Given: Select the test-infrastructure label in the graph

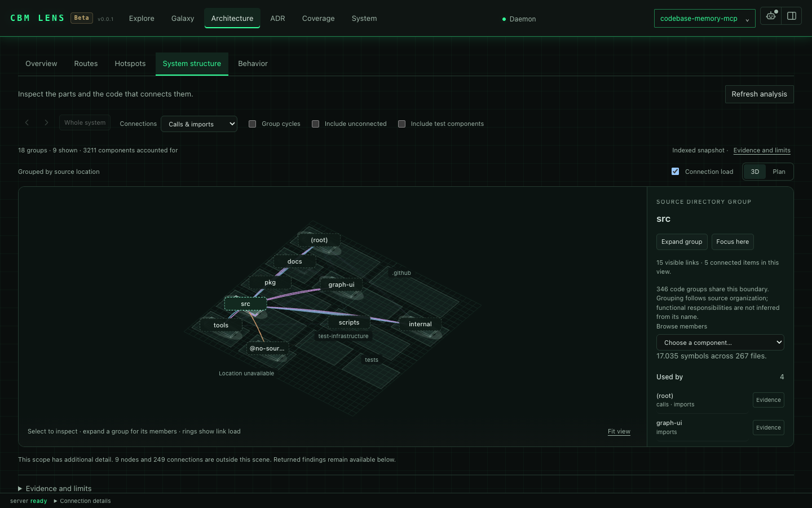Looking at the screenshot, I should tap(343, 336).
